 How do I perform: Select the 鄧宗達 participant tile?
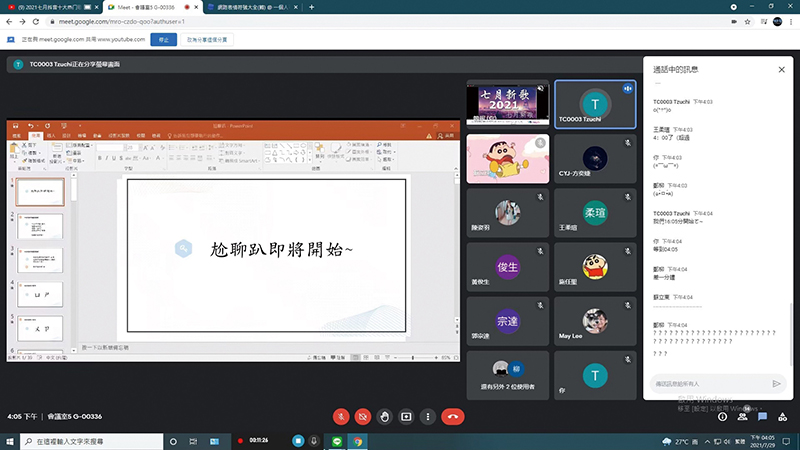[508, 321]
